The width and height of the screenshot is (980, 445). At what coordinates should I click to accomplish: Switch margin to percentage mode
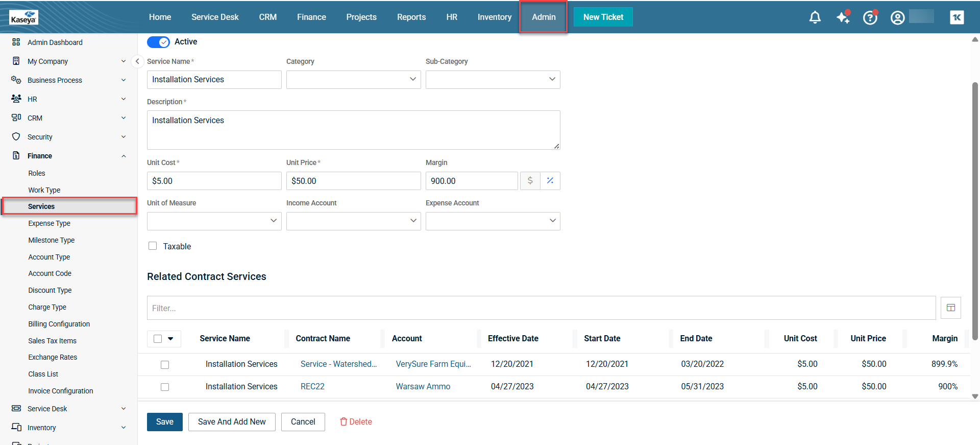550,181
